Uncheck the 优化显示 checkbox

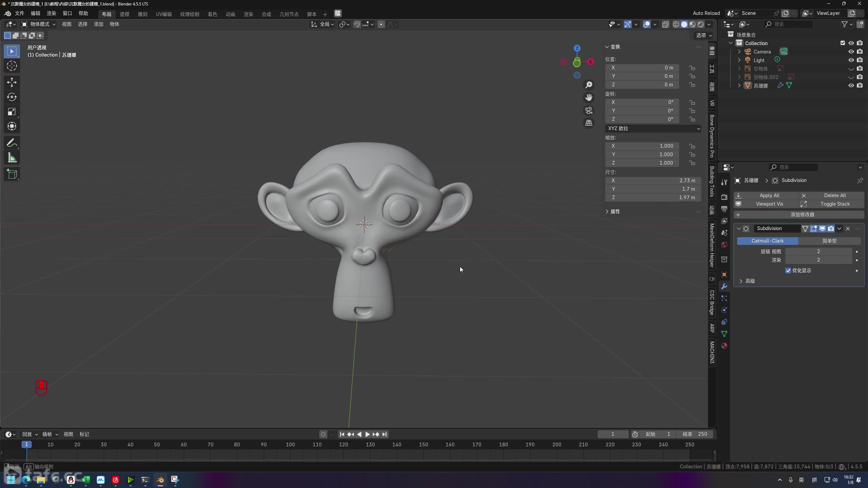pos(788,270)
